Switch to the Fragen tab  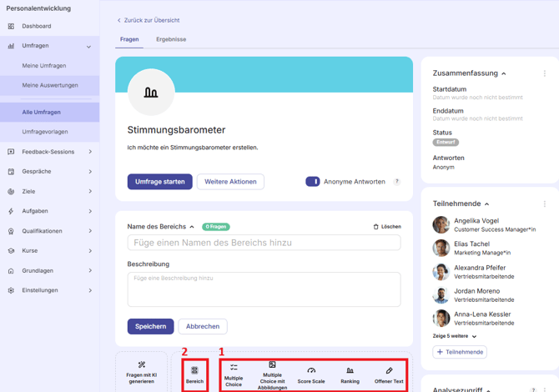point(129,39)
